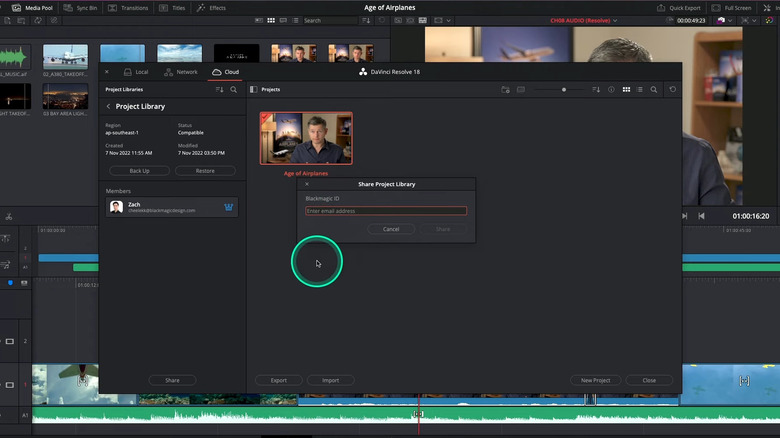Click the Restore button
The image size is (780, 438).
pyautogui.click(x=205, y=171)
